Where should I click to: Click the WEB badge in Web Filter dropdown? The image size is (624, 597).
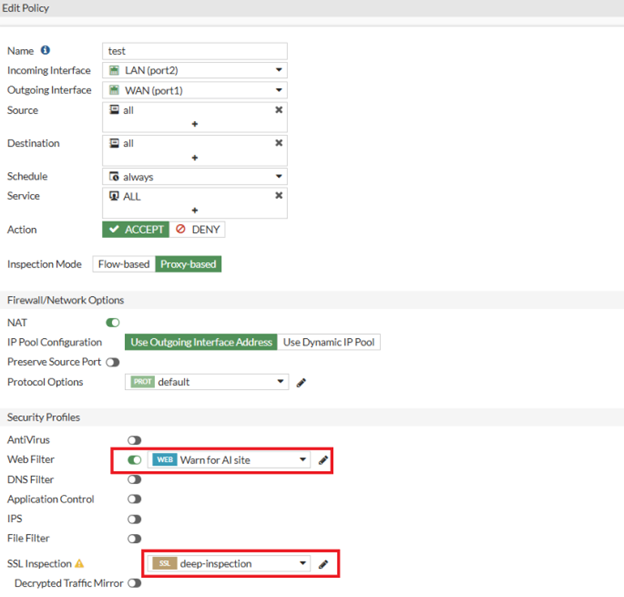pos(165,460)
